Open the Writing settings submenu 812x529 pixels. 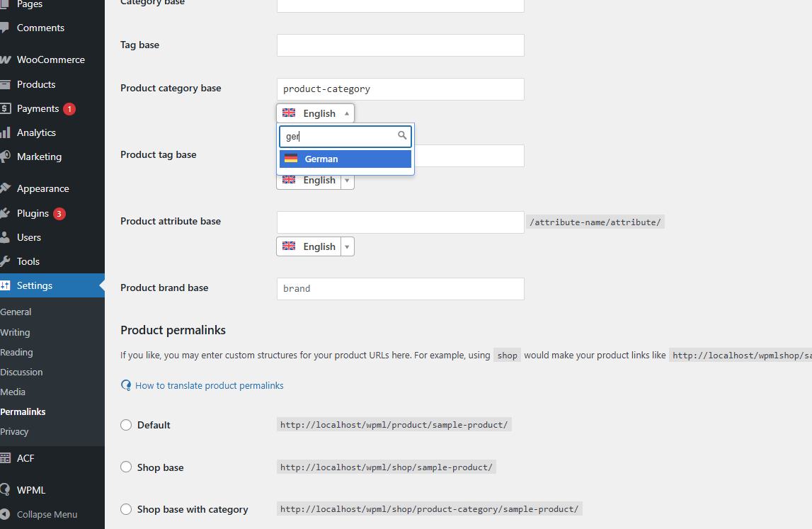pyautogui.click(x=15, y=332)
